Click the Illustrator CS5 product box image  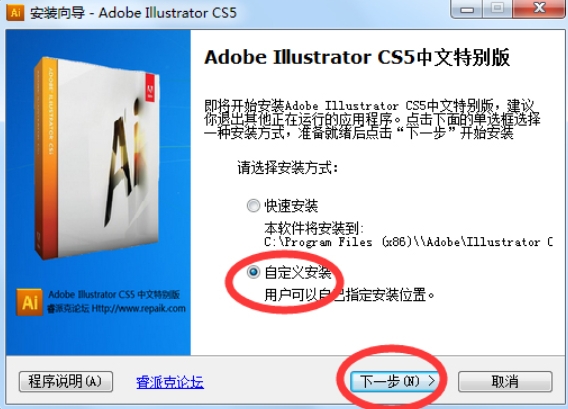97,158
